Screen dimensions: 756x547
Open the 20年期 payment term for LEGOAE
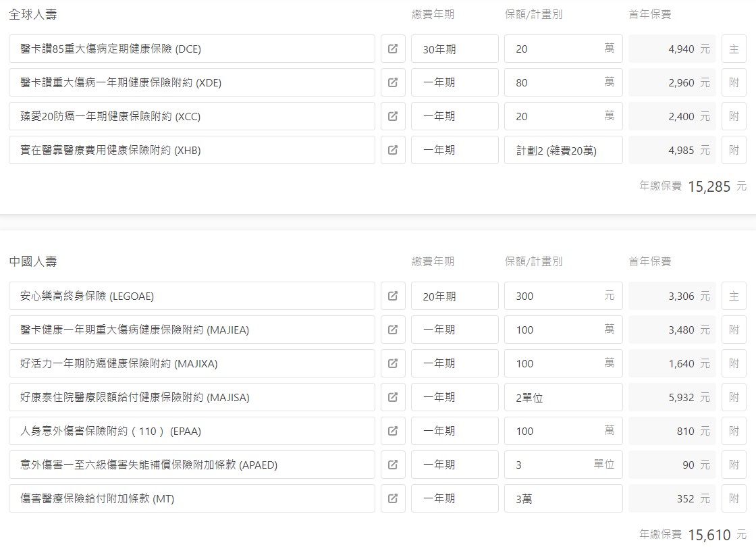[455, 296]
